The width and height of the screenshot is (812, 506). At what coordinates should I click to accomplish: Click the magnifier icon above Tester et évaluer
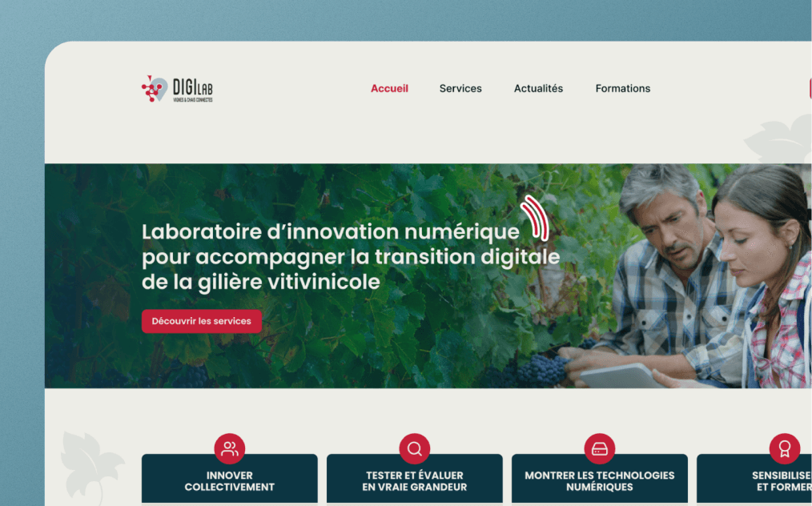tap(414, 448)
